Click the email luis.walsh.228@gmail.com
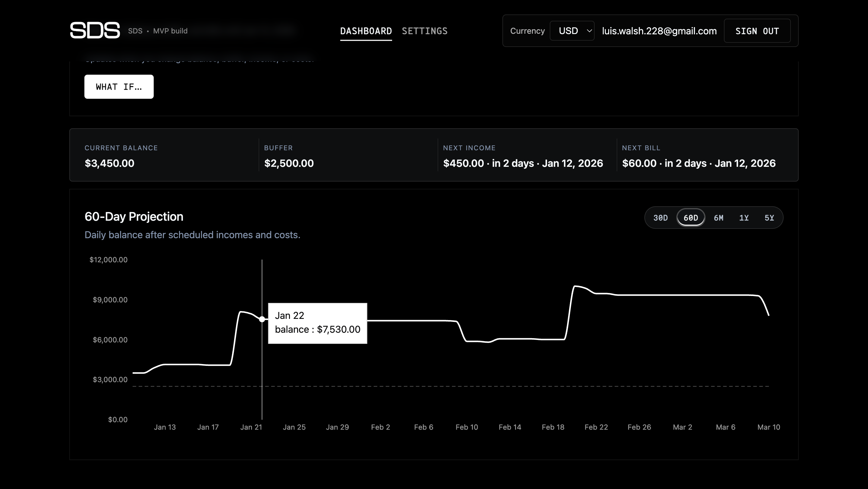The height and width of the screenshot is (489, 868). pyautogui.click(x=659, y=31)
